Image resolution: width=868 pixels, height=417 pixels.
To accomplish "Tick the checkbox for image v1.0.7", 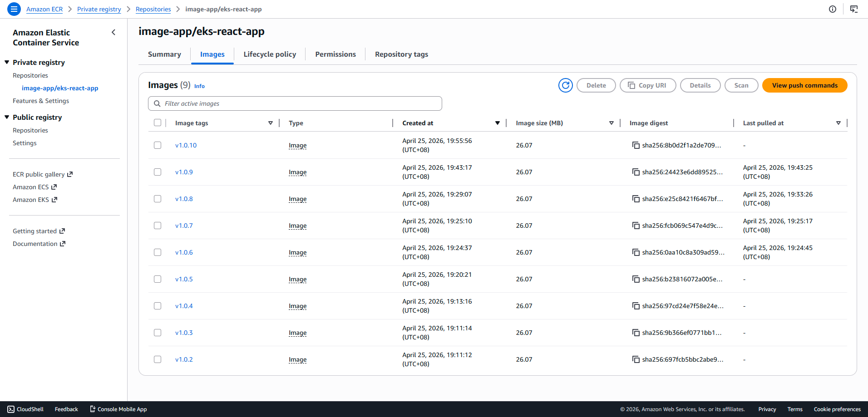I will pos(158,226).
